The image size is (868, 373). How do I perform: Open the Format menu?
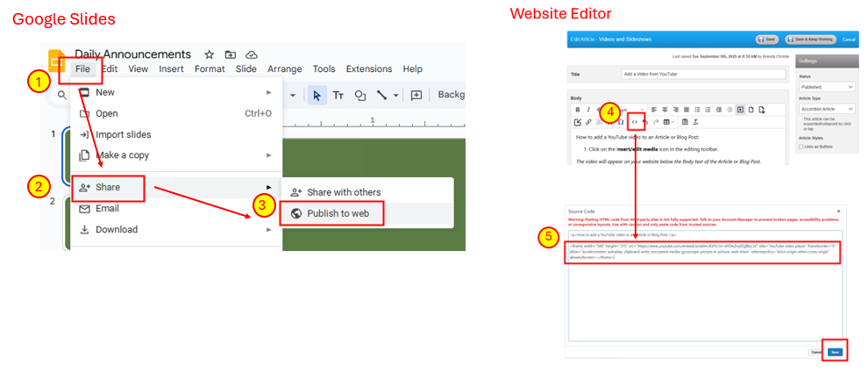coord(210,68)
